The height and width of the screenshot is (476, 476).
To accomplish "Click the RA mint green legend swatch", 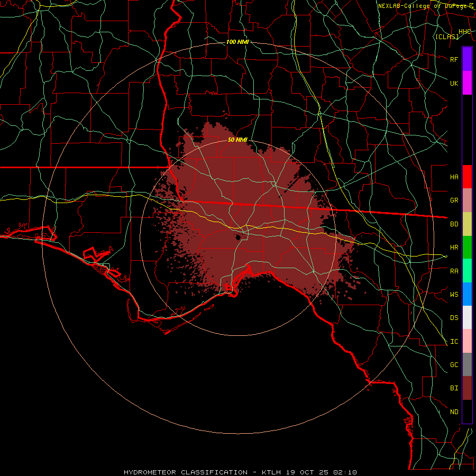I will coord(467,271).
